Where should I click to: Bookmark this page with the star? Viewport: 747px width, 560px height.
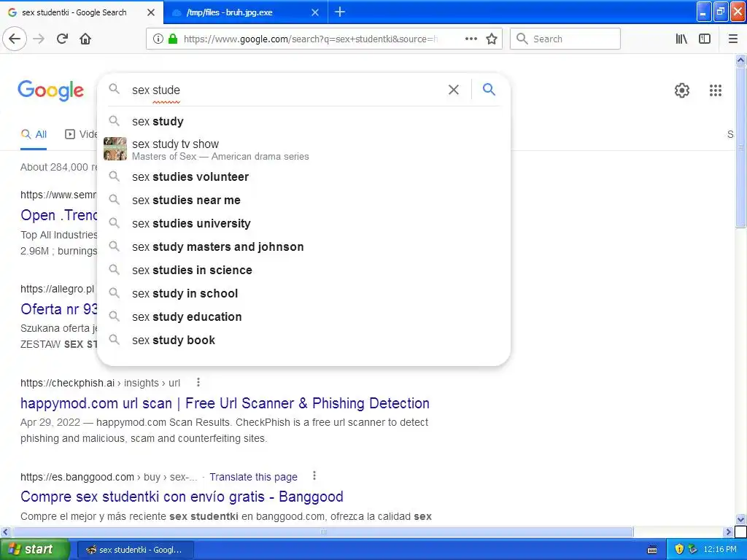pos(492,39)
